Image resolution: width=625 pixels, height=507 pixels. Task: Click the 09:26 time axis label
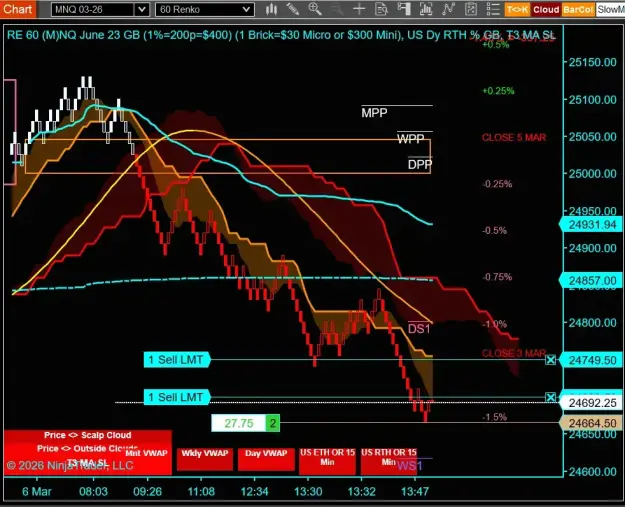(147, 491)
